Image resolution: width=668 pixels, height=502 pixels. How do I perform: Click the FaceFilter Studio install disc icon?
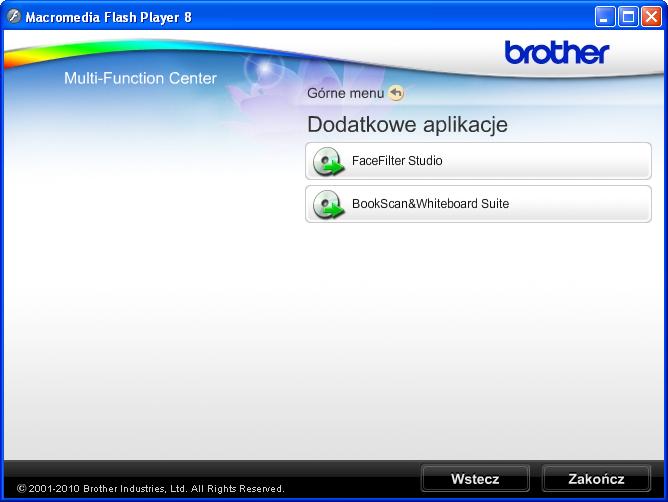328,162
